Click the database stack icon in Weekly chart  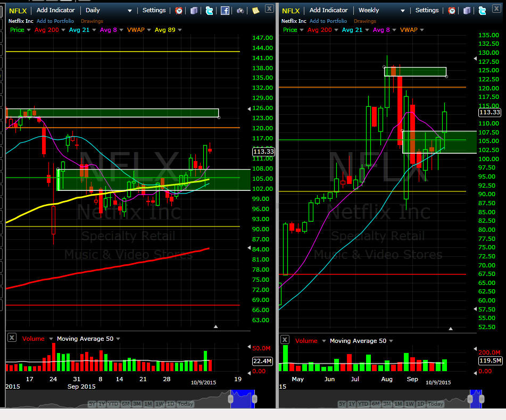[467, 11]
